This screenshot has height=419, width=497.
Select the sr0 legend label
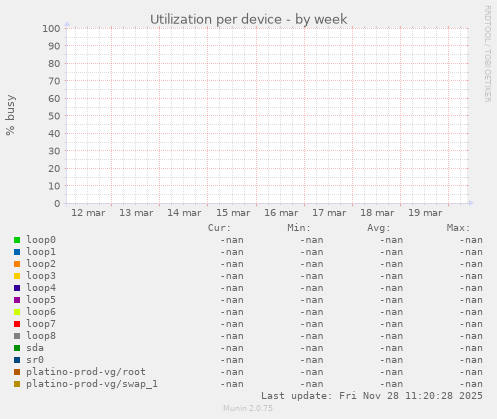[x=35, y=360]
